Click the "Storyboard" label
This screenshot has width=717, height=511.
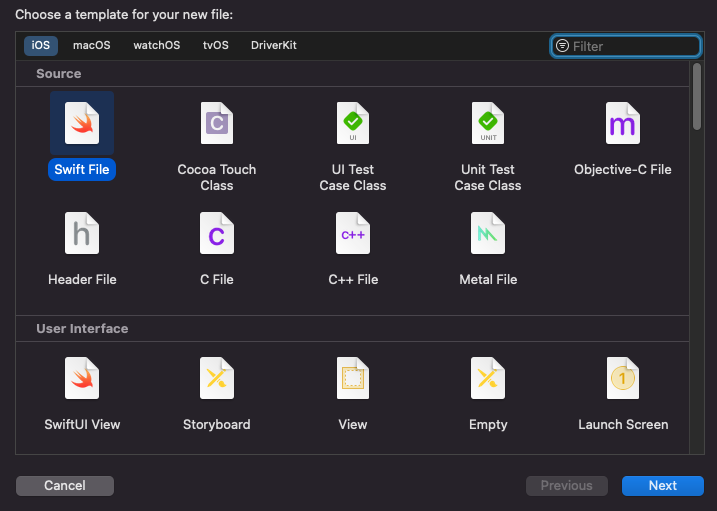coord(217,425)
